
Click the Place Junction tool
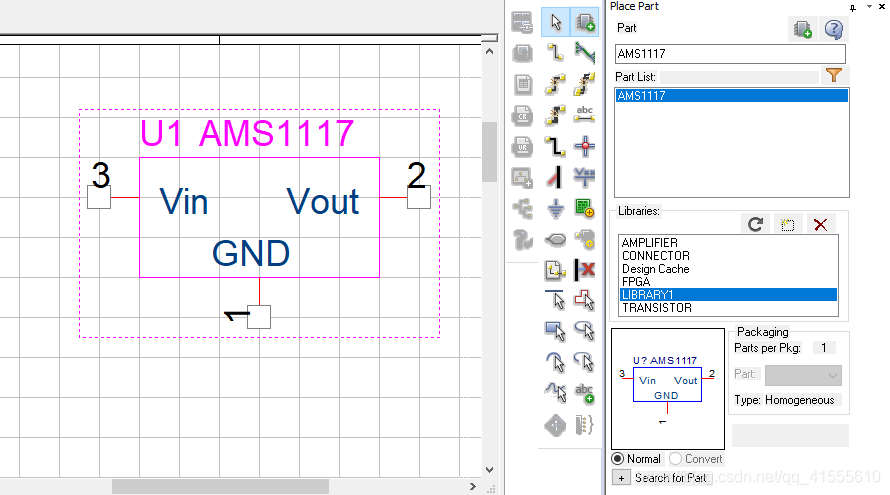click(586, 146)
